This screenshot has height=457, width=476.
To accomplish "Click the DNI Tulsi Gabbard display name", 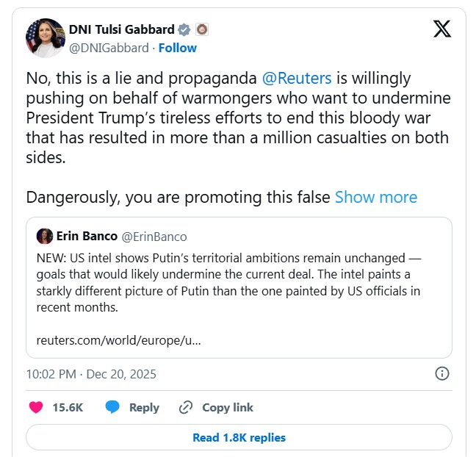I will point(122,30).
